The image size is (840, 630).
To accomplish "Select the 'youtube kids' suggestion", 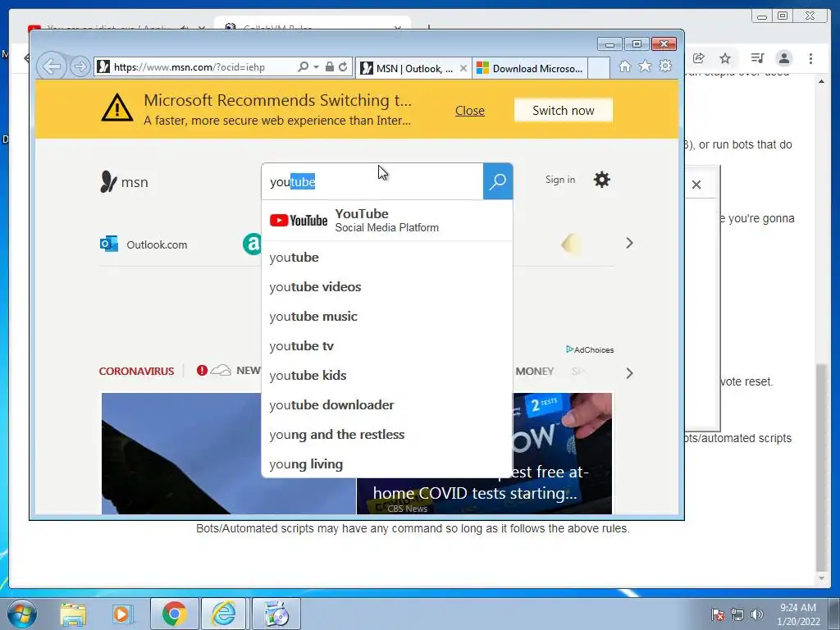I will tap(387, 376).
